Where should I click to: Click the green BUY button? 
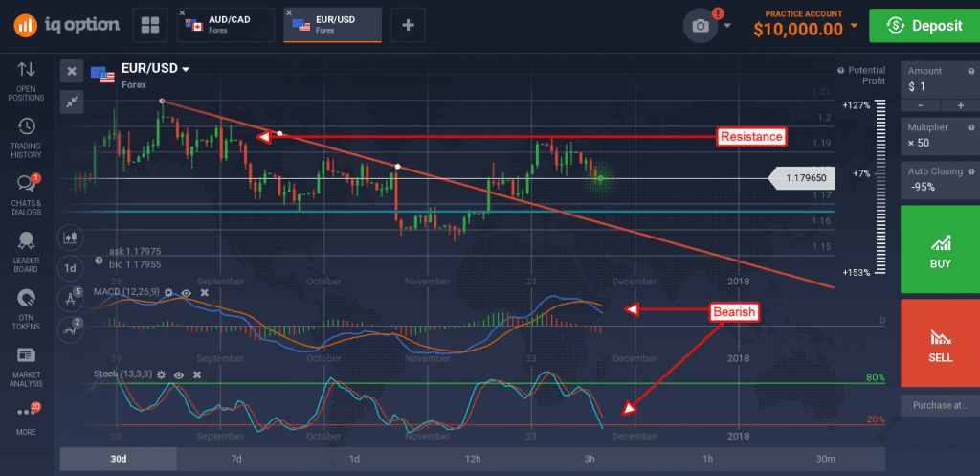point(940,249)
